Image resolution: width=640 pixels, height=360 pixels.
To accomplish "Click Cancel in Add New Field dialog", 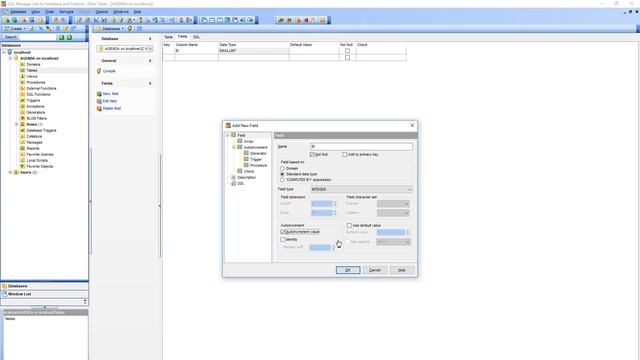I will click(x=375, y=270).
